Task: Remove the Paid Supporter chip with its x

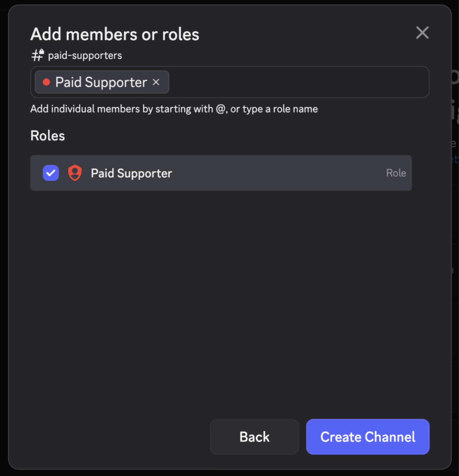Action: click(156, 82)
